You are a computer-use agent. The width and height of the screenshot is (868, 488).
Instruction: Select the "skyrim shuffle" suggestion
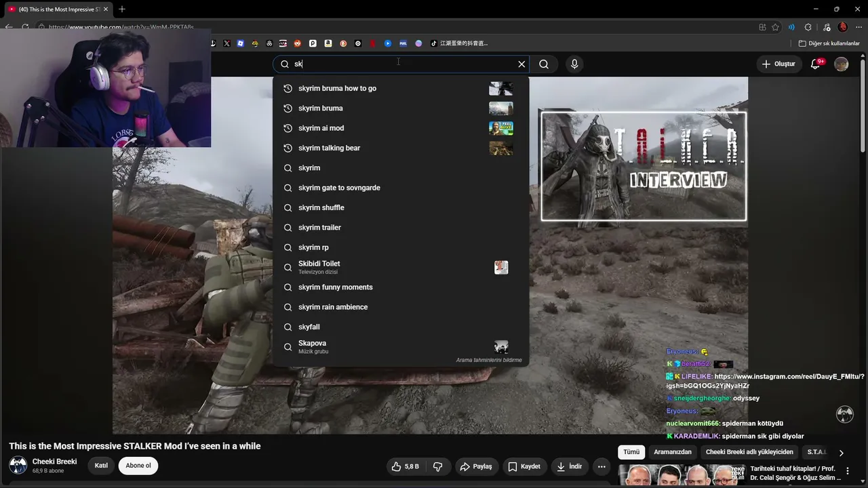[401, 207]
